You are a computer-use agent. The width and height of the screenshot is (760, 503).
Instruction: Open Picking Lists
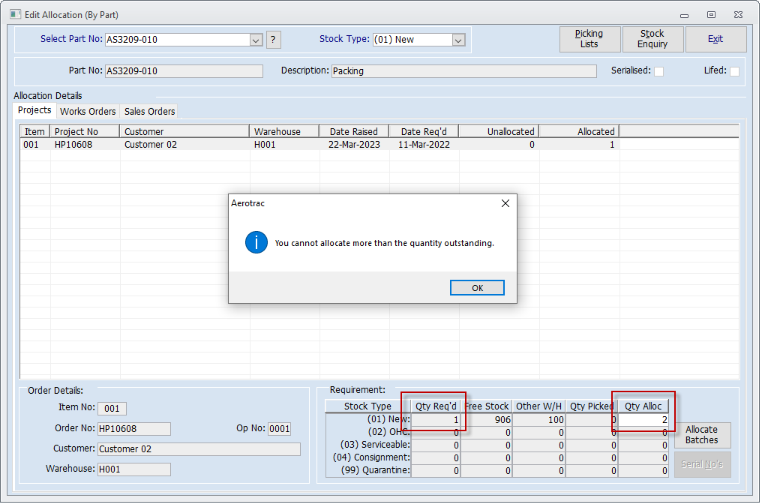pos(589,39)
